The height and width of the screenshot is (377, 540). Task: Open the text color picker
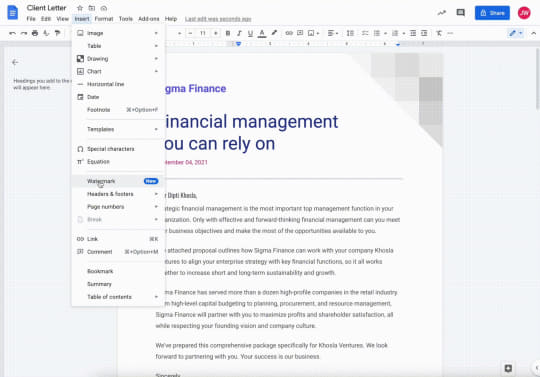(262, 33)
